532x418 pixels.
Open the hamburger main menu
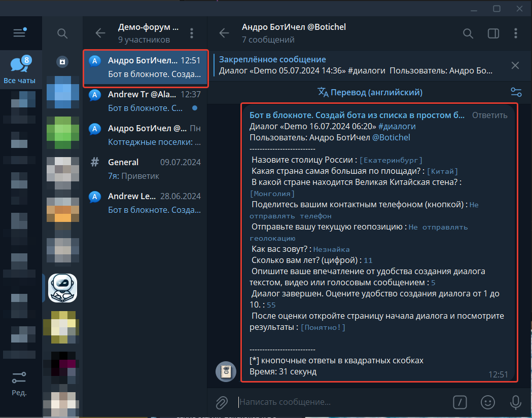pos(19,33)
